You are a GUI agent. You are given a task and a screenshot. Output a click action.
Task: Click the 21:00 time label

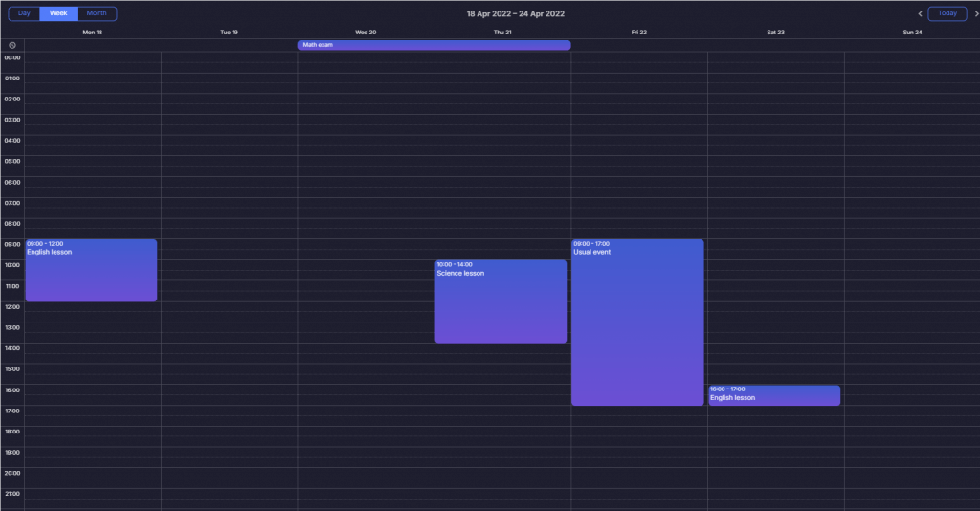12,494
